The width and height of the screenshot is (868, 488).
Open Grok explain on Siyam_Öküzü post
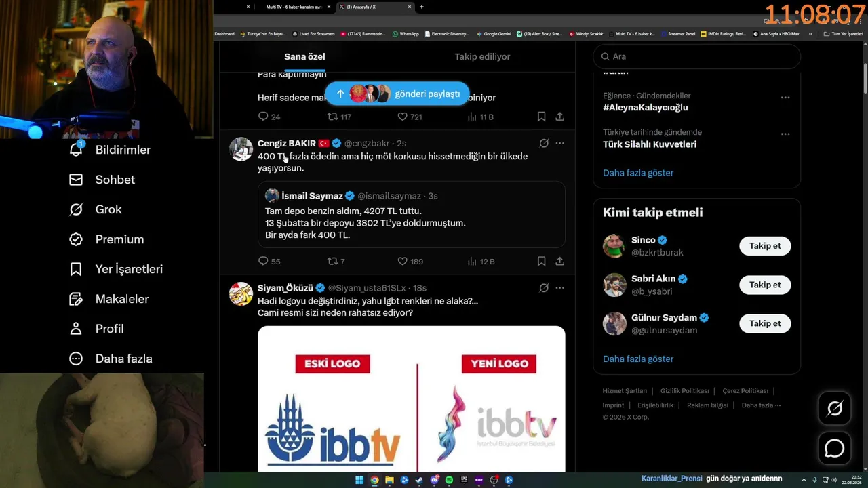[544, 288]
